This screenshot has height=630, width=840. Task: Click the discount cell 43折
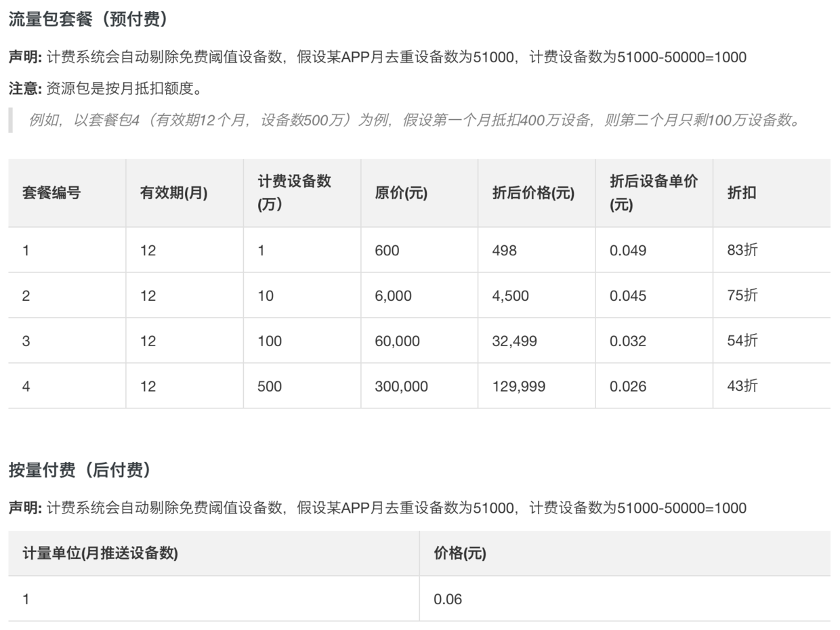click(x=772, y=386)
